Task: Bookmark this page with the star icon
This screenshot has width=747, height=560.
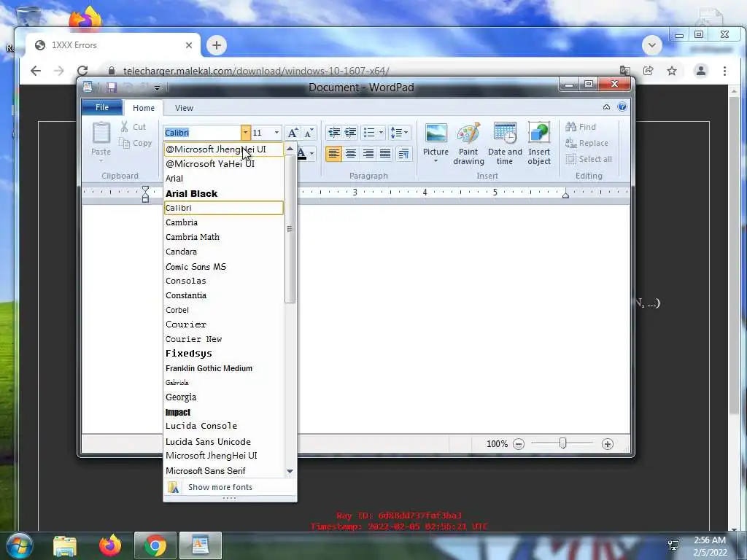Action: pos(672,71)
